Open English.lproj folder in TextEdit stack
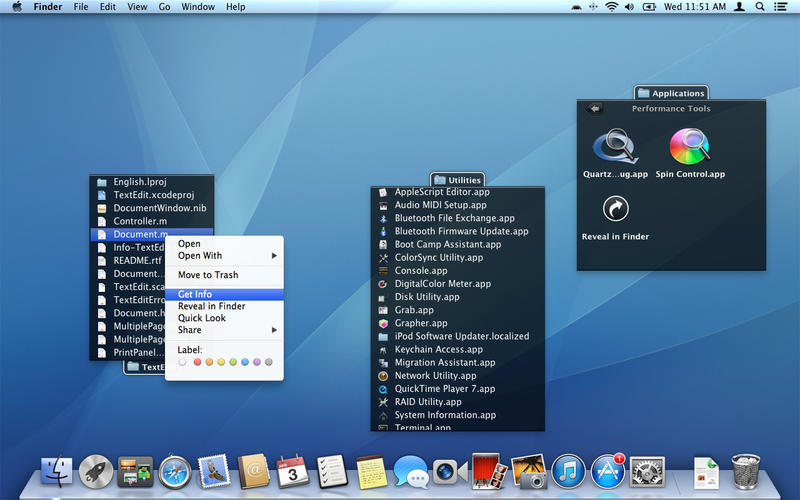Image resolution: width=800 pixels, height=500 pixels. [152, 182]
